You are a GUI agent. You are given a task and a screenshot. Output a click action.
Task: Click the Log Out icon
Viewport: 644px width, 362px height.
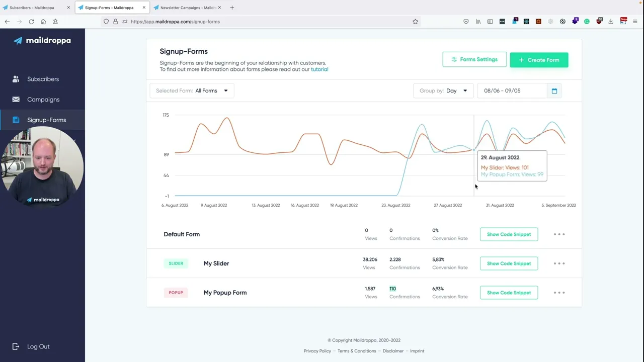point(16,346)
